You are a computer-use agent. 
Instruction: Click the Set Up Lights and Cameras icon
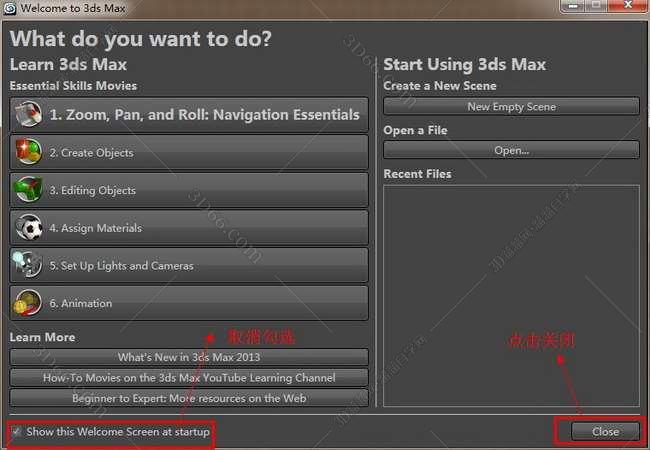click(x=29, y=265)
